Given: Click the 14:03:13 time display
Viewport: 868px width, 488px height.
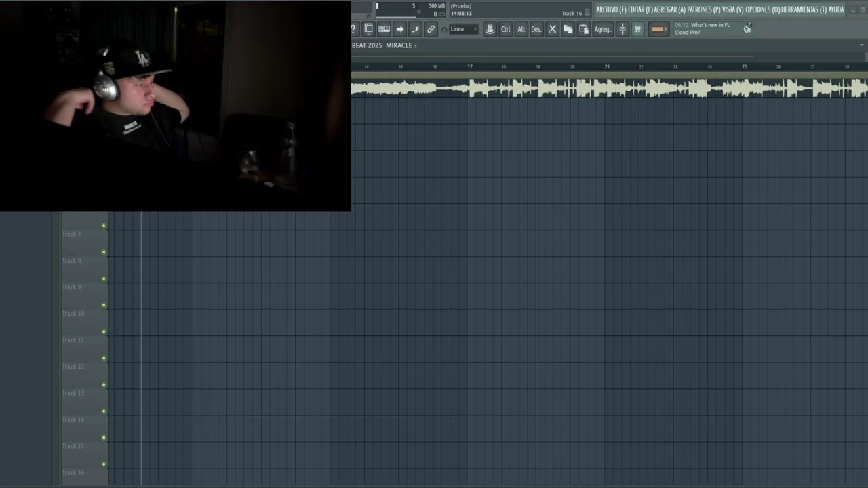Looking at the screenshot, I should pyautogui.click(x=461, y=14).
